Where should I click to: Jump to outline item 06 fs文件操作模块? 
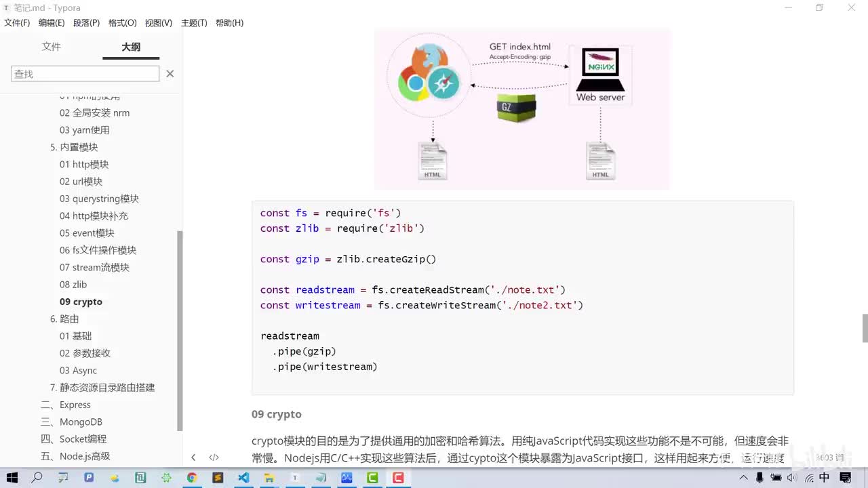98,250
